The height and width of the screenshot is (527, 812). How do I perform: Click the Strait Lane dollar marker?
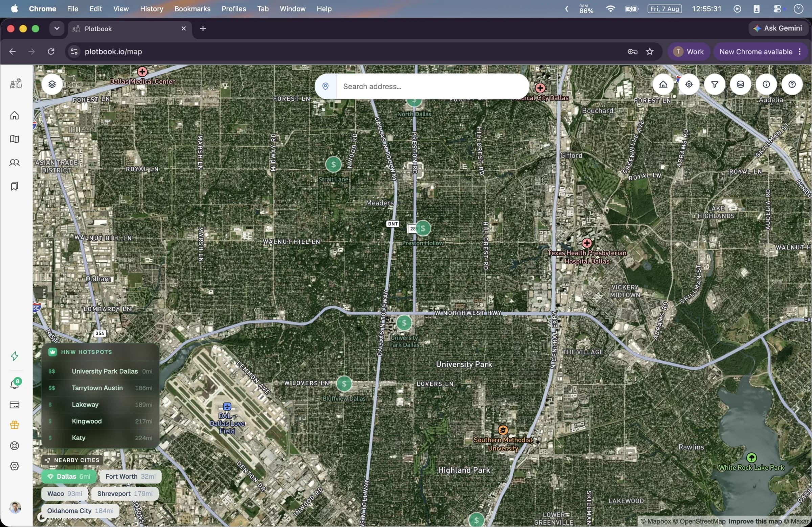click(333, 165)
